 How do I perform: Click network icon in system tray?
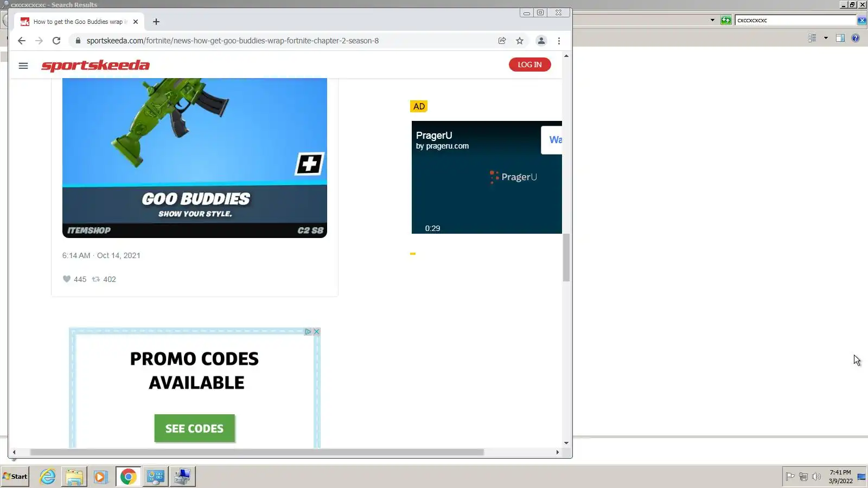tap(803, 477)
